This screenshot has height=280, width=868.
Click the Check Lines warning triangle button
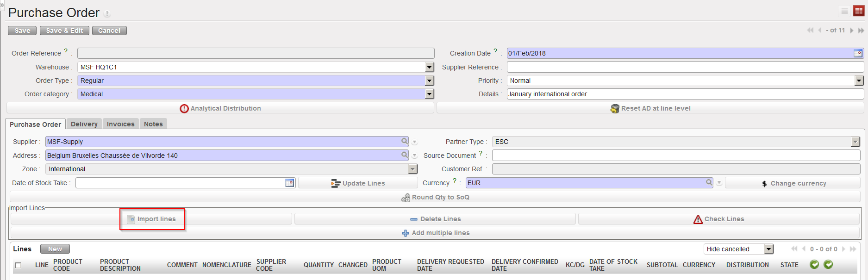(x=718, y=219)
